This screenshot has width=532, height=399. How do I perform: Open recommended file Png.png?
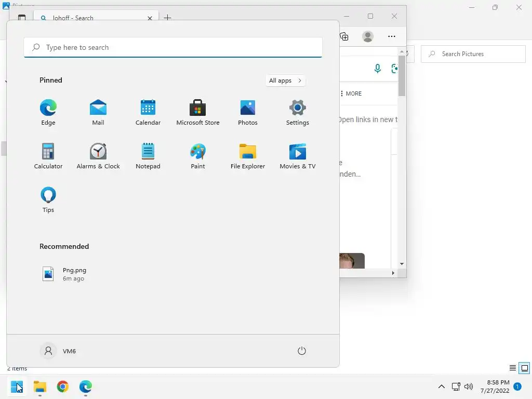(x=64, y=274)
